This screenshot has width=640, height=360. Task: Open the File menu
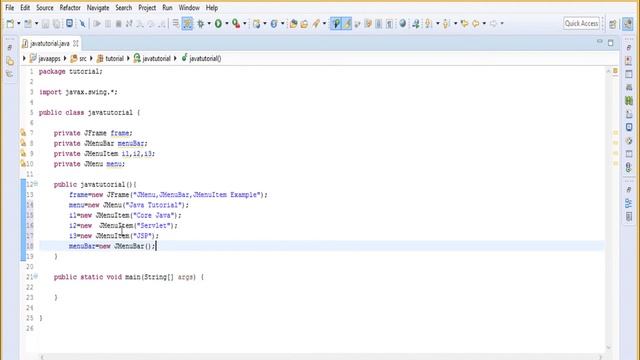pyautogui.click(x=10, y=8)
